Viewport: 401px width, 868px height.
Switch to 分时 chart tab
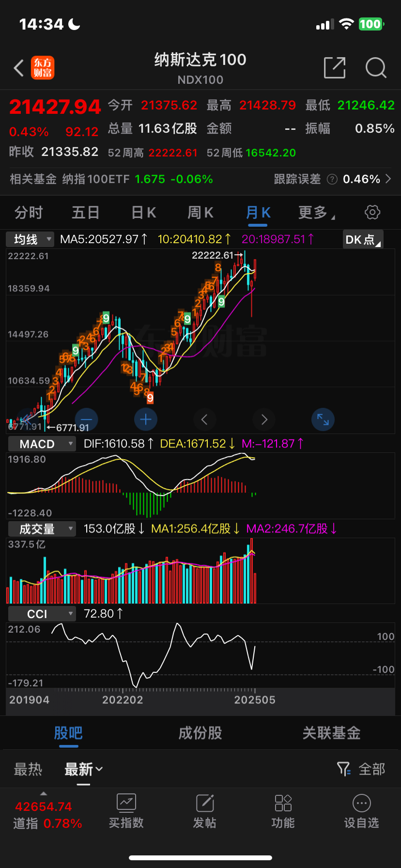[29, 212]
